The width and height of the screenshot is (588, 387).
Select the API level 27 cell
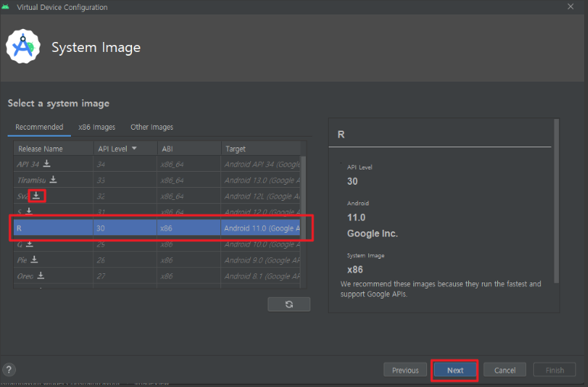[125, 276]
